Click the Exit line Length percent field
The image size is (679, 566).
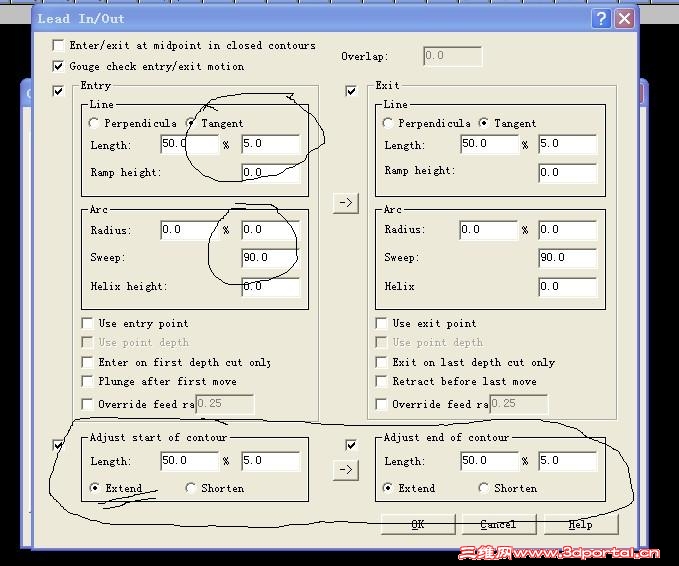(489, 144)
